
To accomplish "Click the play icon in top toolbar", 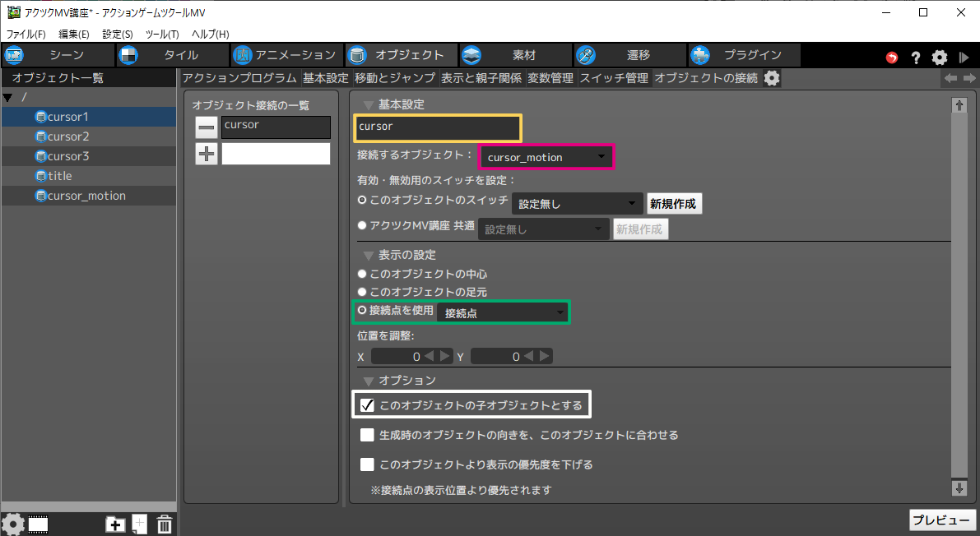I will (x=964, y=58).
